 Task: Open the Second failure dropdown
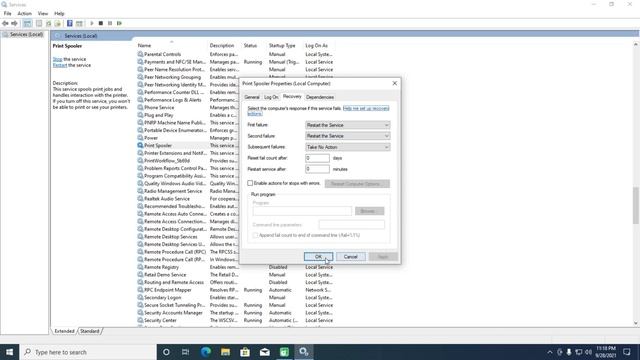point(347,136)
